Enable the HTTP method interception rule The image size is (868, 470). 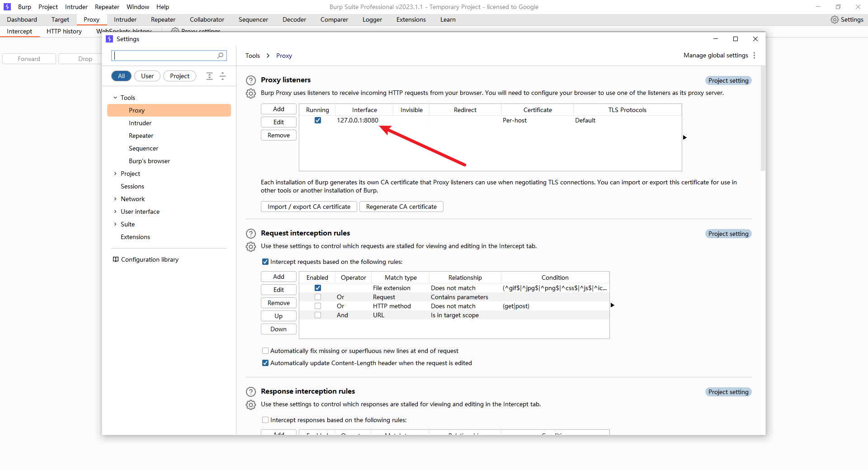pos(318,306)
